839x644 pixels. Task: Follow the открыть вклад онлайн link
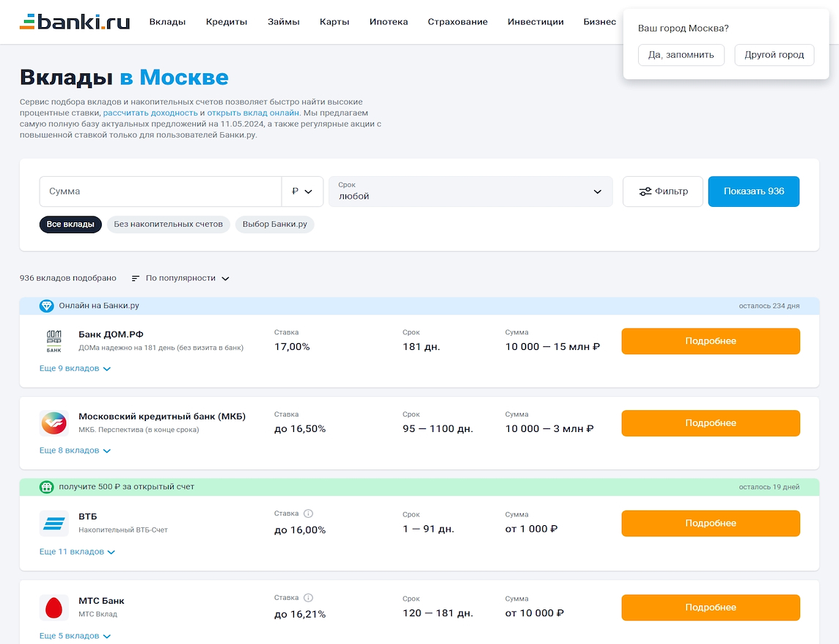(x=253, y=113)
